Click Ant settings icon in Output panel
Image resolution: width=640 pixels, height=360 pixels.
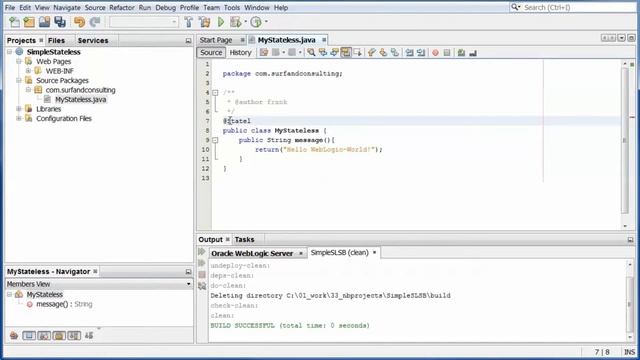202,286
